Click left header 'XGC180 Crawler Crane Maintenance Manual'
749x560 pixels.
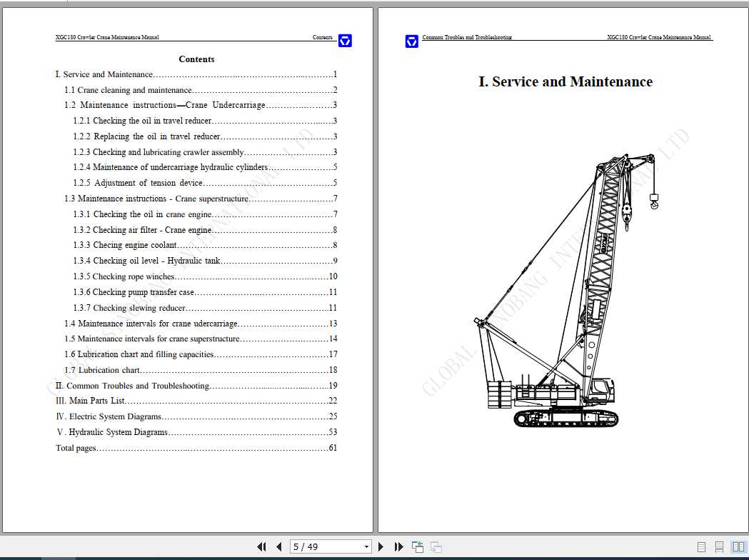click(107, 37)
